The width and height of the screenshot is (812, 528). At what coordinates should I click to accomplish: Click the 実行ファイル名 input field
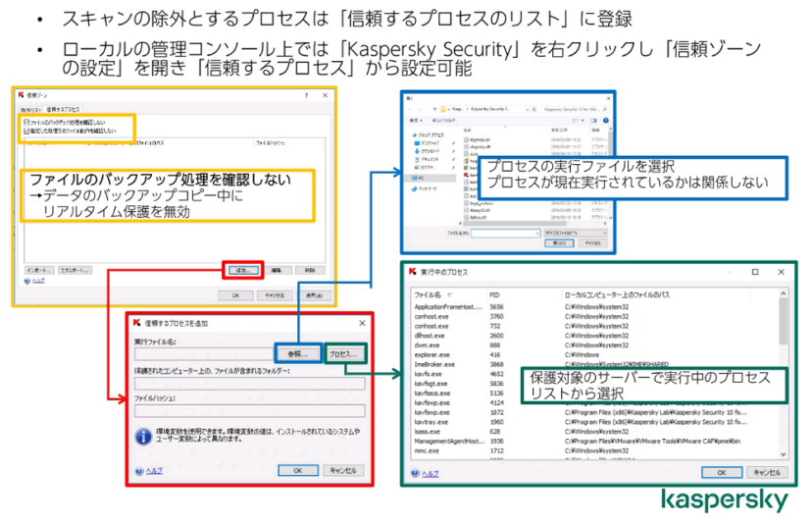click(204, 354)
